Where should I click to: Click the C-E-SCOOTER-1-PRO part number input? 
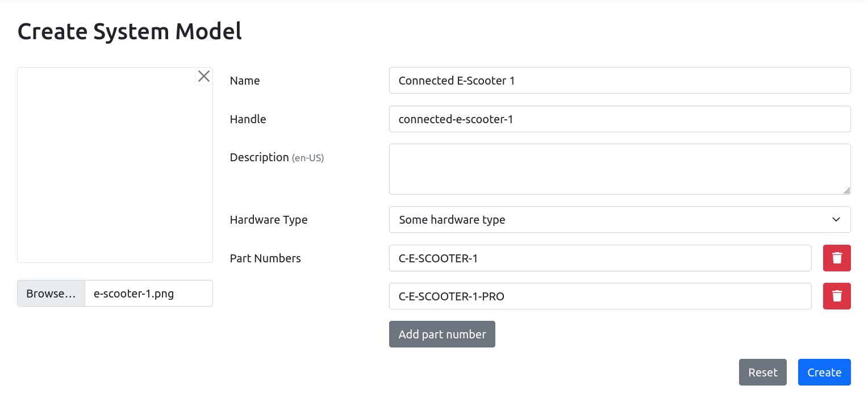600,296
